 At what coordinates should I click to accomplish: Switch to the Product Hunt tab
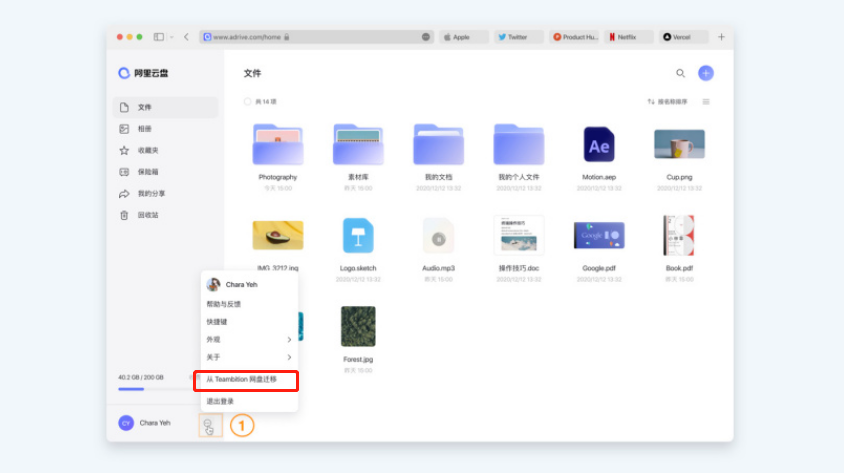tap(574, 37)
